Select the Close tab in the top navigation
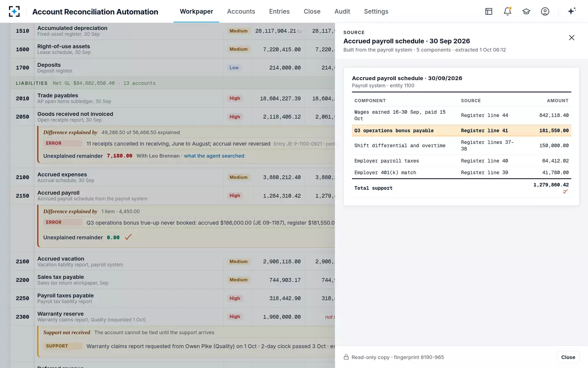 (312, 11)
